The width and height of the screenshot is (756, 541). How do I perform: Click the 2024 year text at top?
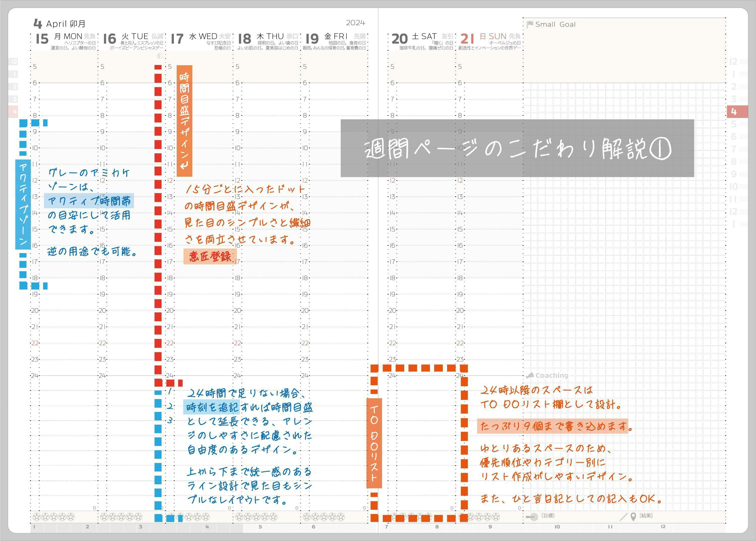(355, 23)
